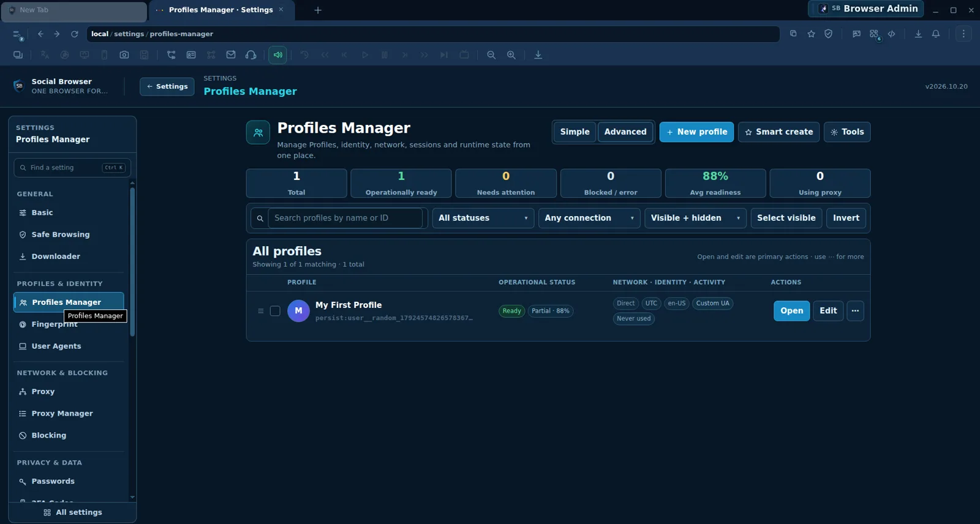
Task: Zoom in with the magnifier plus icon
Action: tap(511, 55)
